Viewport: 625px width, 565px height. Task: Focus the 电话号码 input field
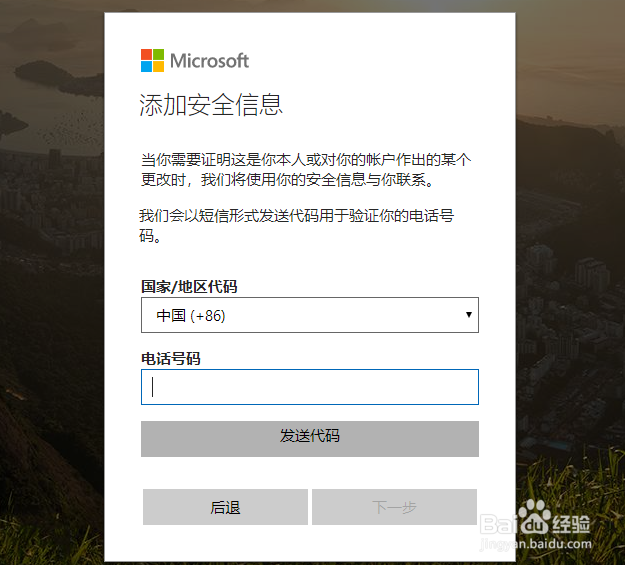(x=310, y=387)
